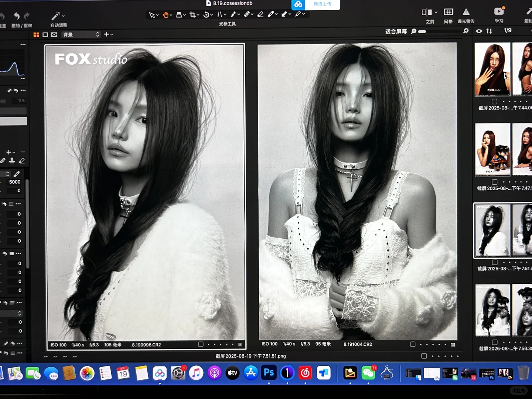Select the Rotate tool

tap(206, 15)
